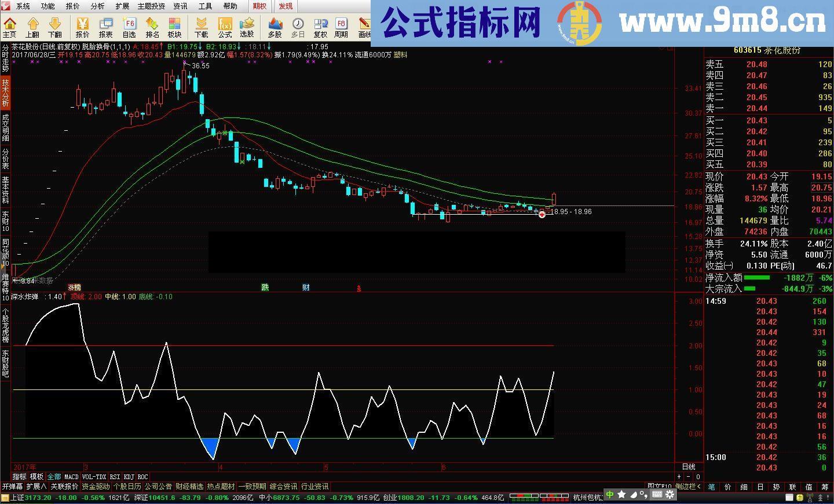
Task: Click the 板块 sector blocks icon
Action: (174, 27)
